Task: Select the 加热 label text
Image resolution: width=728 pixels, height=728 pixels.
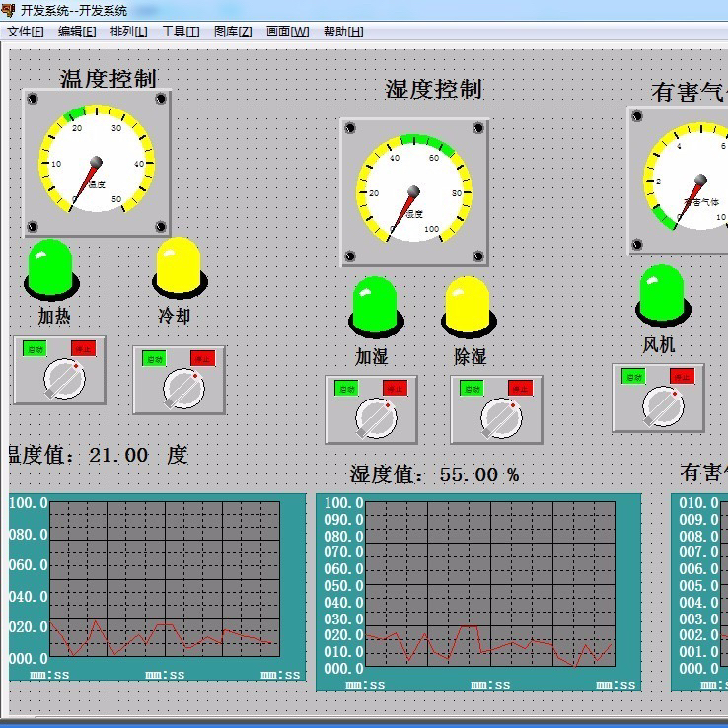Action: (x=54, y=317)
